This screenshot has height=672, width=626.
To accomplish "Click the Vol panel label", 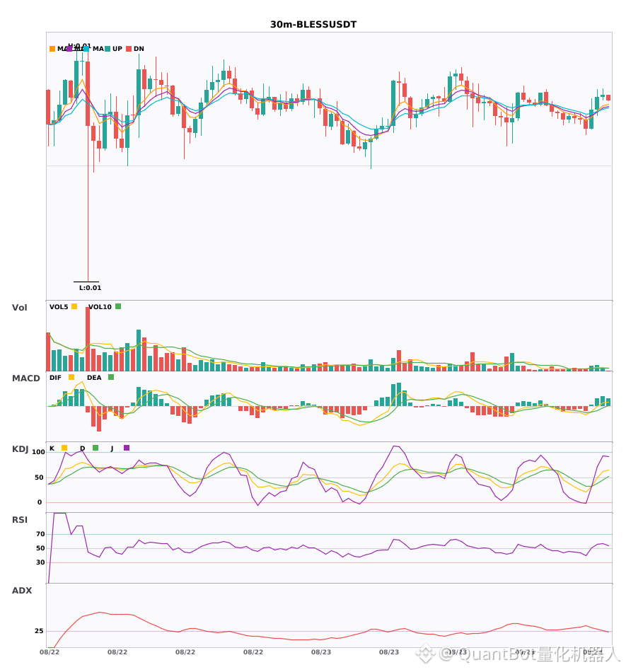I will point(19,308).
